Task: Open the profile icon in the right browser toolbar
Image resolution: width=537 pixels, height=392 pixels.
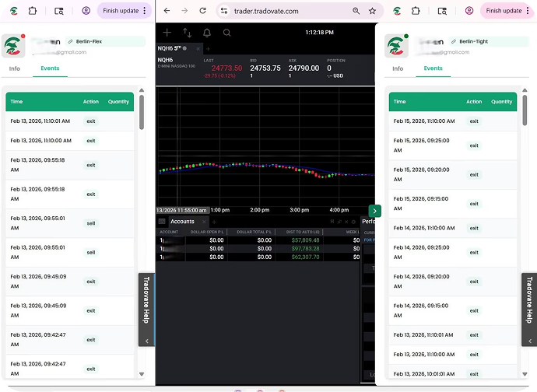Action: (469, 11)
